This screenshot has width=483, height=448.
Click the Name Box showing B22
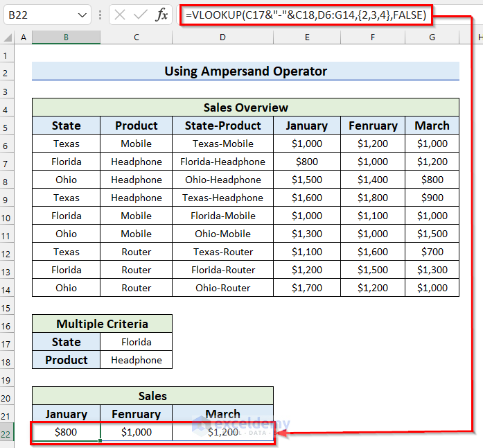point(47,15)
